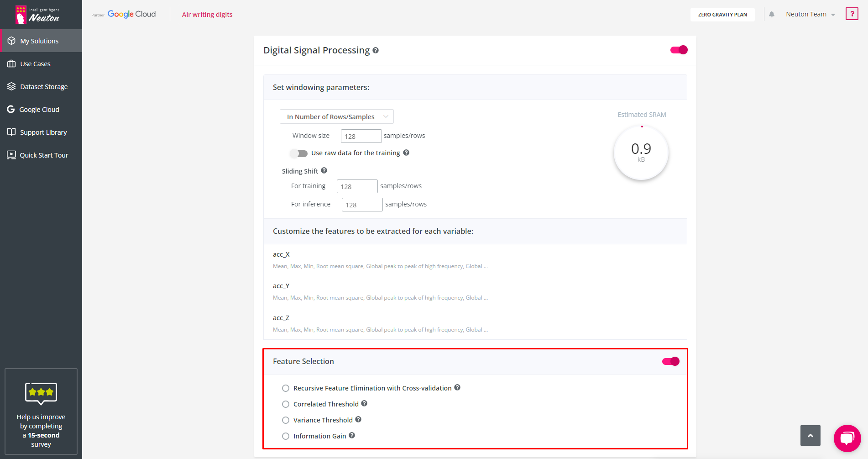
Task: Select Information Gain radio option
Action: [x=286, y=436]
